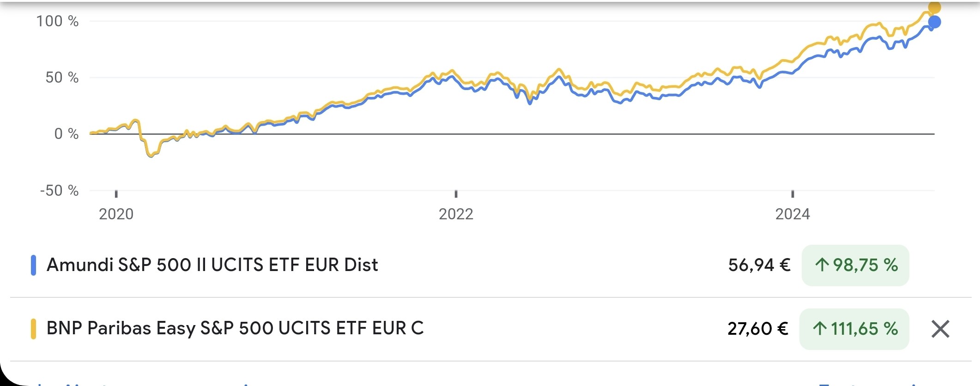Click the 2020 label on the time axis
Viewport: 980px width, 386px height.
point(116,214)
